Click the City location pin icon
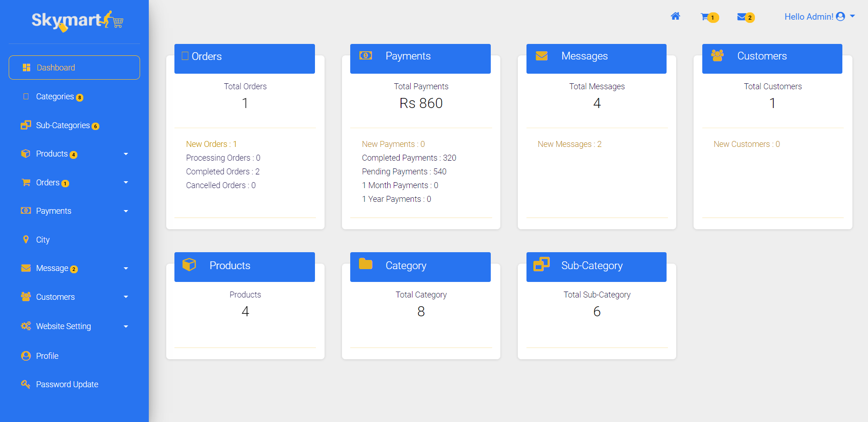868x422 pixels. pyautogui.click(x=26, y=239)
